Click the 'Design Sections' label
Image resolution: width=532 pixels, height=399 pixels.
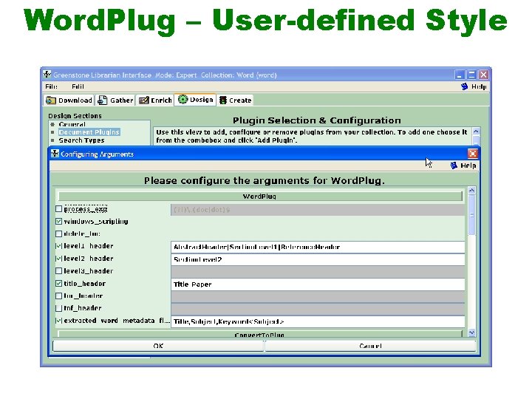pos(75,116)
